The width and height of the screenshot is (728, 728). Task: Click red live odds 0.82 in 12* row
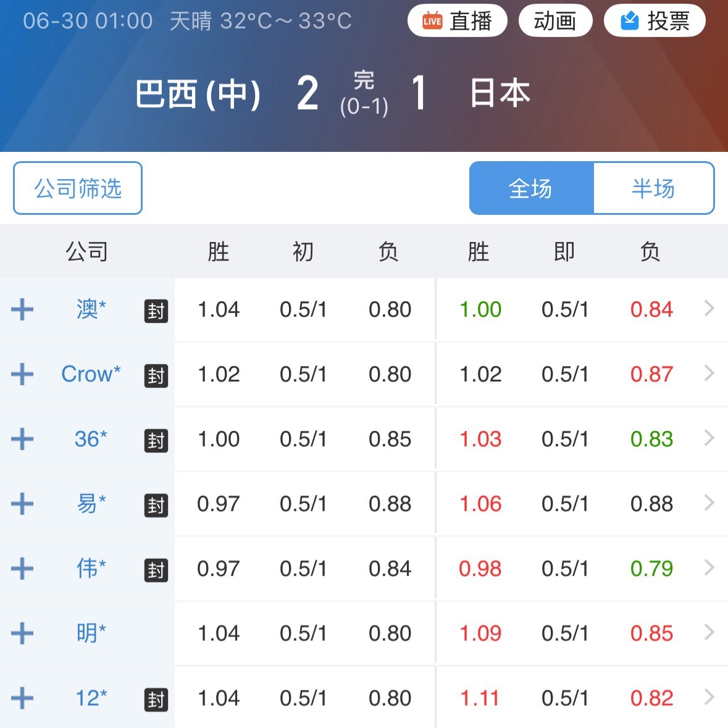[651, 698]
